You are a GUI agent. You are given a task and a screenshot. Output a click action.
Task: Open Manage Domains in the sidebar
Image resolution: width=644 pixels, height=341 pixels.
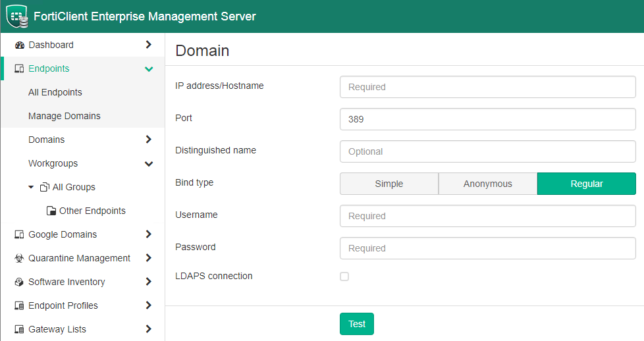coord(65,116)
